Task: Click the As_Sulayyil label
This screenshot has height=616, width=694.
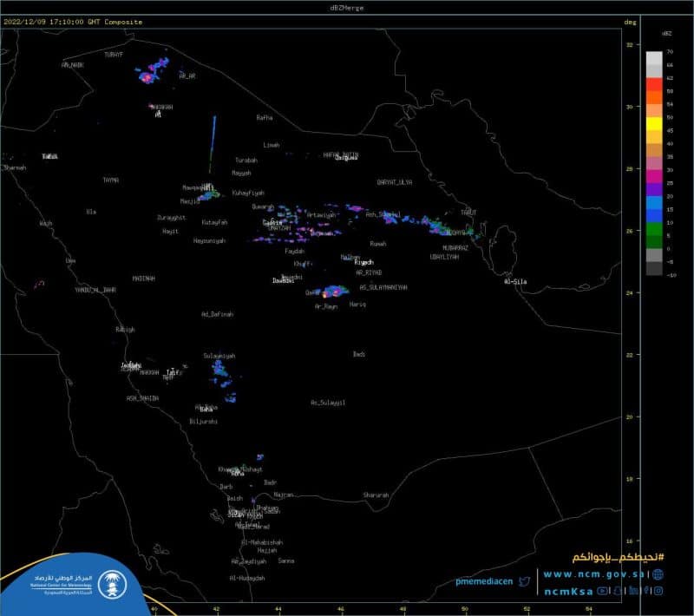Action: (328, 403)
